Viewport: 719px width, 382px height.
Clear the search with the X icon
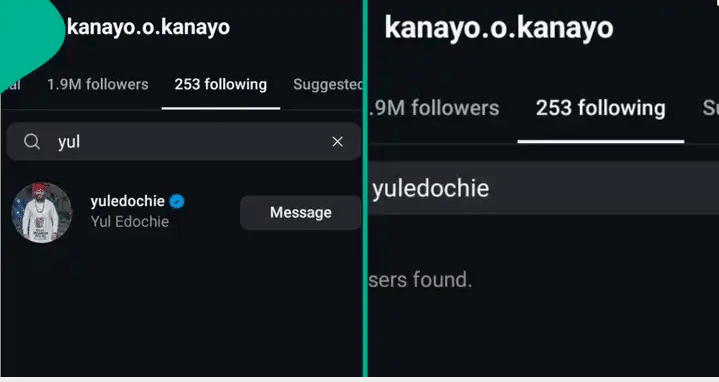[x=337, y=142]
